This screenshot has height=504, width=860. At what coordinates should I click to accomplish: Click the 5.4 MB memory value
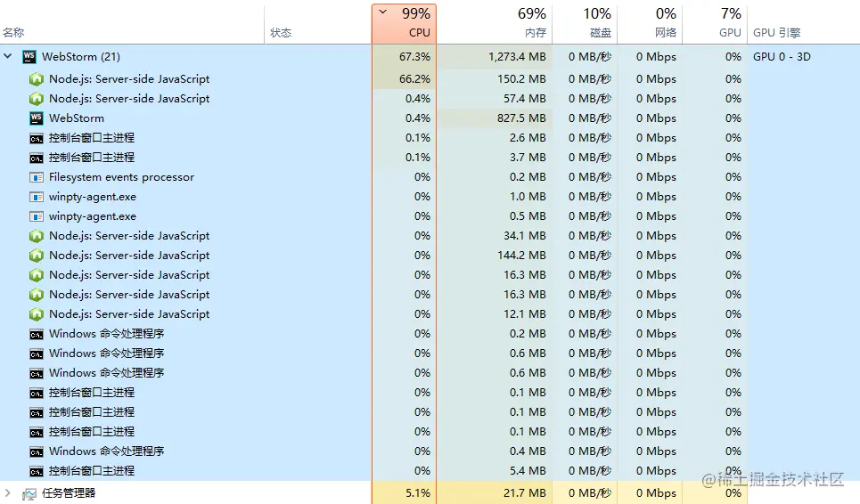pyautogui.click(x=528, y=470)
